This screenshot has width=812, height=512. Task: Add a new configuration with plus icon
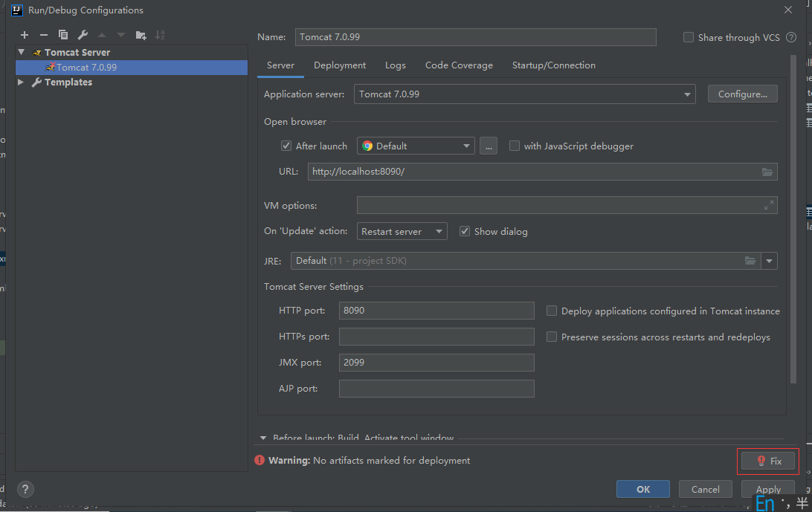point(25,35)
